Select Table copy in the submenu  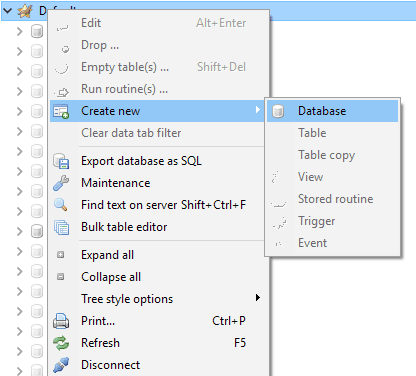click(x=332, y=155)
